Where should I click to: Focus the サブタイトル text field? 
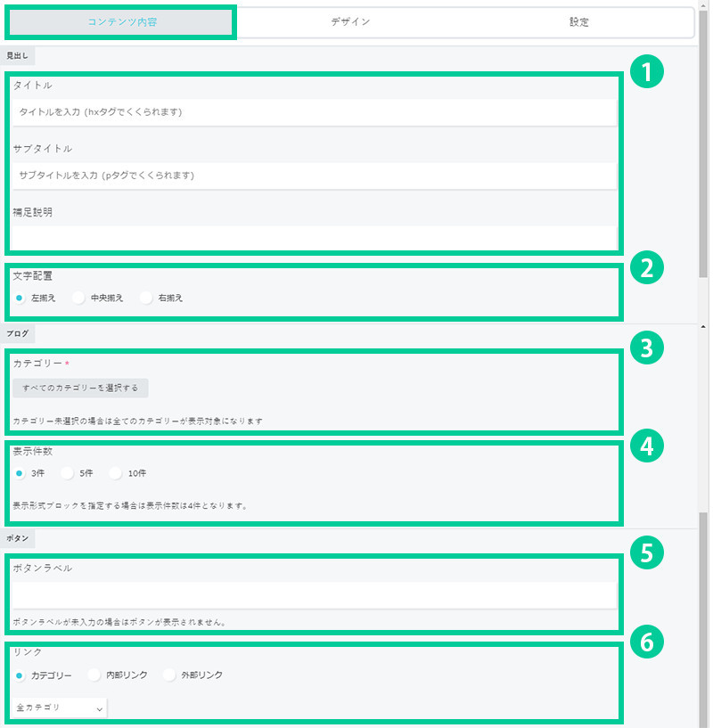pos(314,176)
